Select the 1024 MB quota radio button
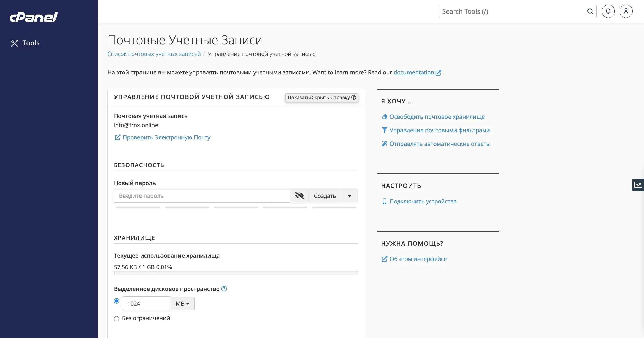 116,301
